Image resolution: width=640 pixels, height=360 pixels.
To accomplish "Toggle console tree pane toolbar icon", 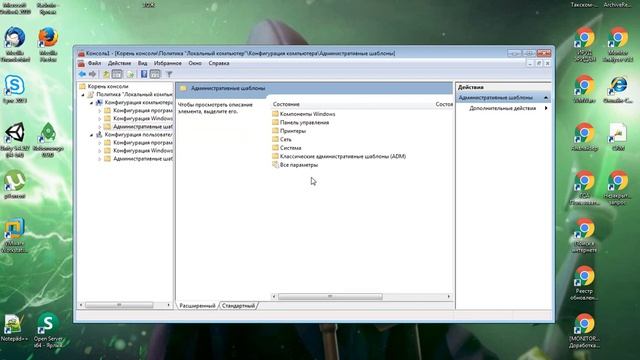I will (x=117, y=74).
